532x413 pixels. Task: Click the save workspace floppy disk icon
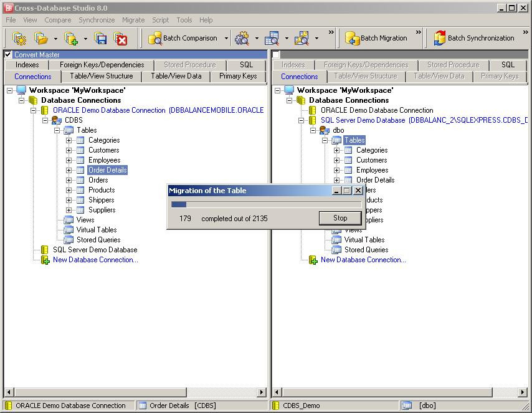tap(101, 39)
